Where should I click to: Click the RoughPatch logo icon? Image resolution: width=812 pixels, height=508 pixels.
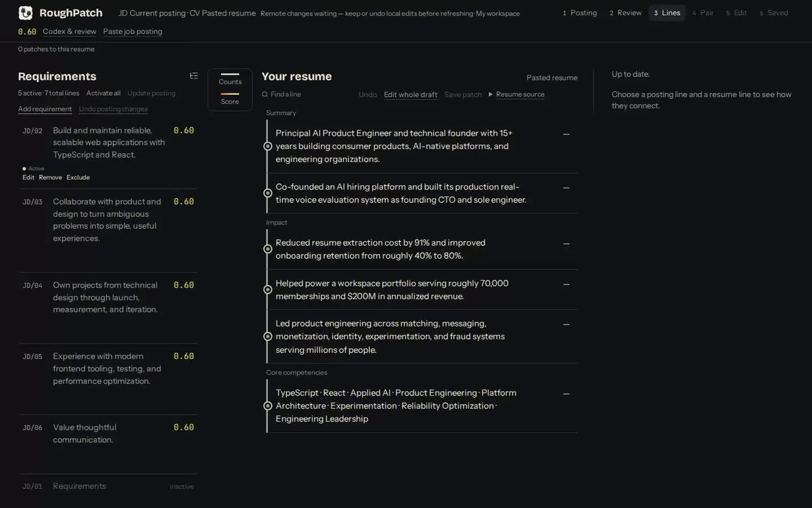pos(26,13)
